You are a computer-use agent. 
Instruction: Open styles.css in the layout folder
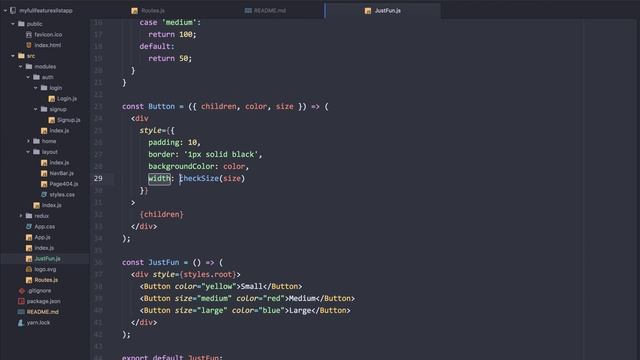click(x=62, y=194)
